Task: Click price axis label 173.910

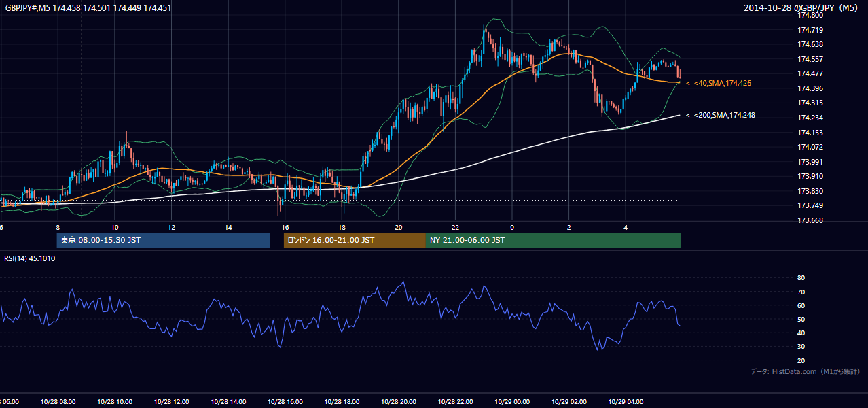Action: point(810,176)
